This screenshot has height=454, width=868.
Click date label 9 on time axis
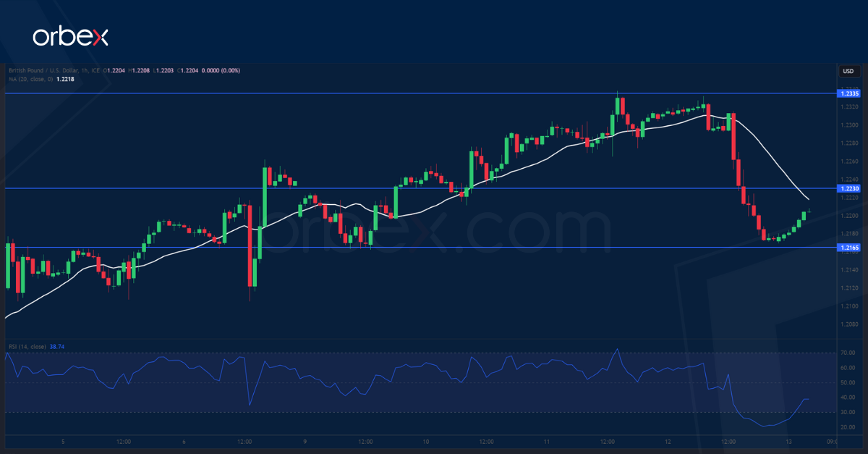pos(305,441)
